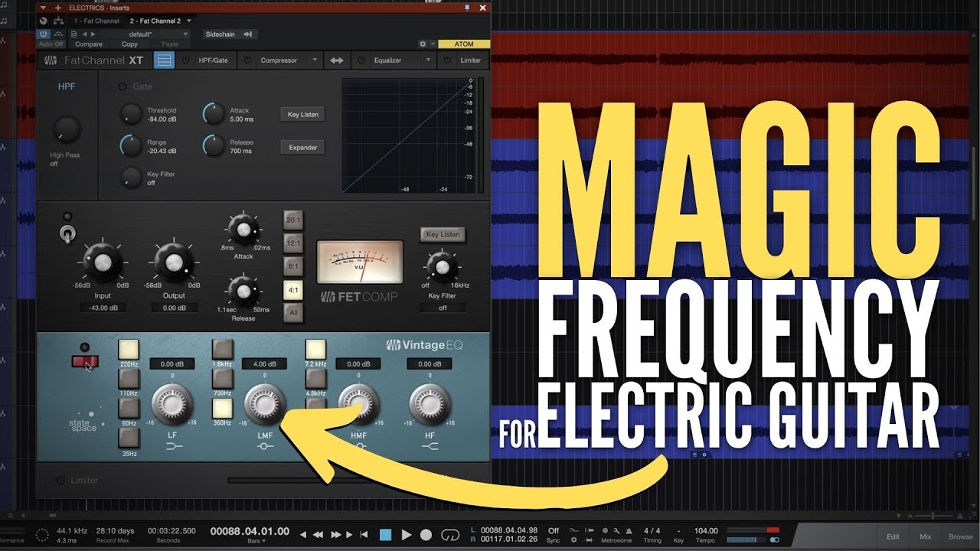Click the compressor Key Listen button
Screen dimensions: 980x551
pos(443,235)
